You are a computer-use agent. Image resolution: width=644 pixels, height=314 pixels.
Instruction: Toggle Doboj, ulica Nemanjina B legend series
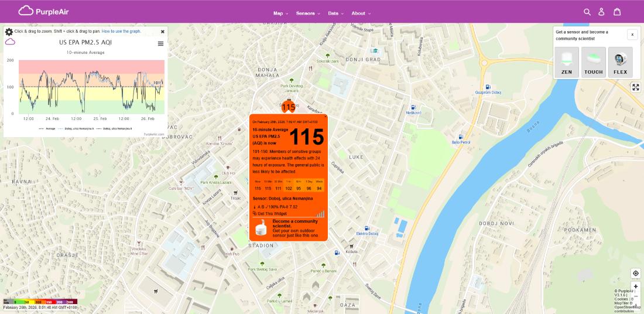[x=115, y=128]
